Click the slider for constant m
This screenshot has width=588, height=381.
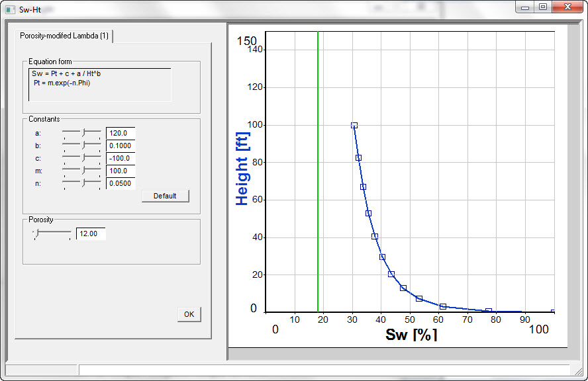(82, 171)
